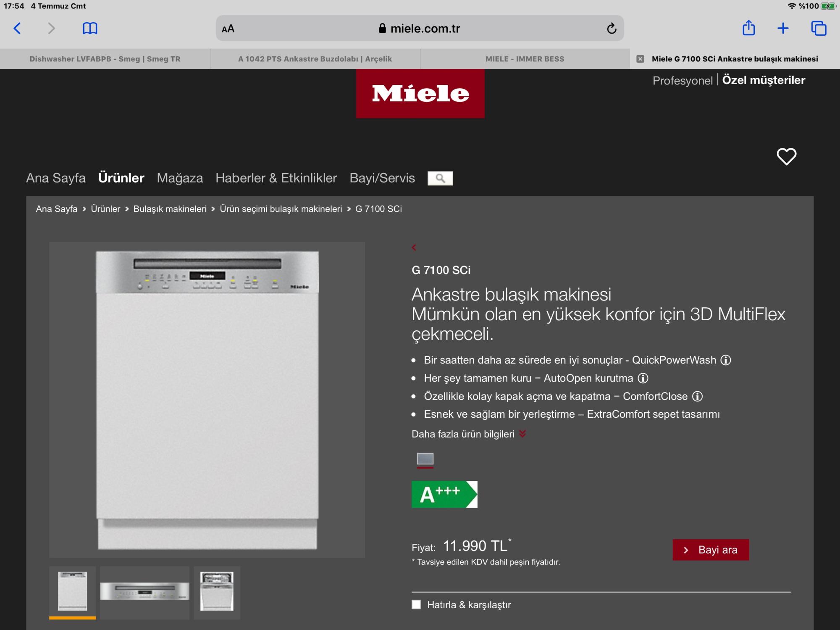Open Ana Sayfa in main navigation
840x630 pixels.
point(56,178)
